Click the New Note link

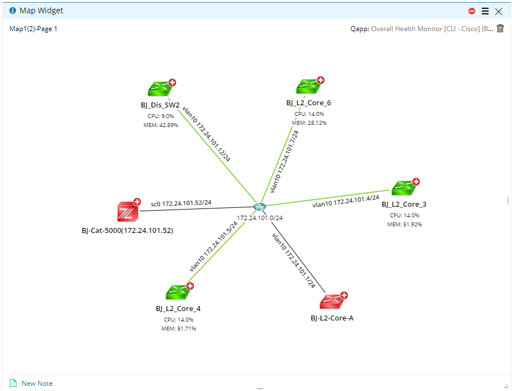coord(37,383)
